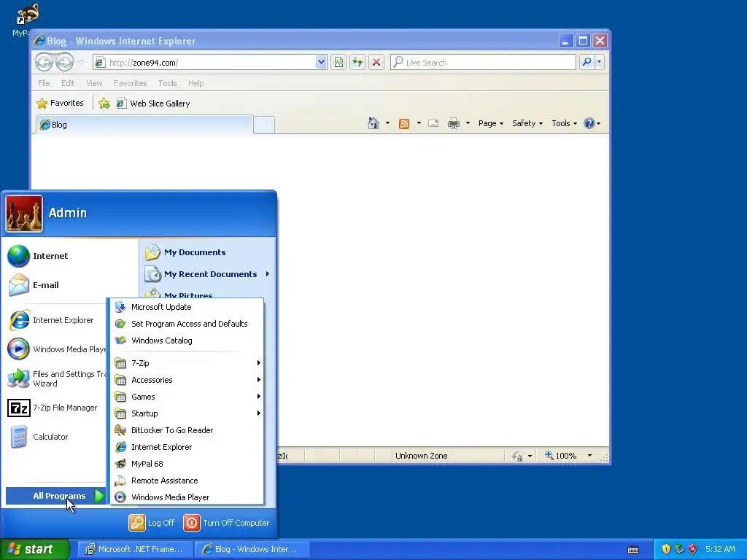The width and height of the screenshot is (747, 560).
Task: Open Windows Catalog entry
Action: point(187,341)
